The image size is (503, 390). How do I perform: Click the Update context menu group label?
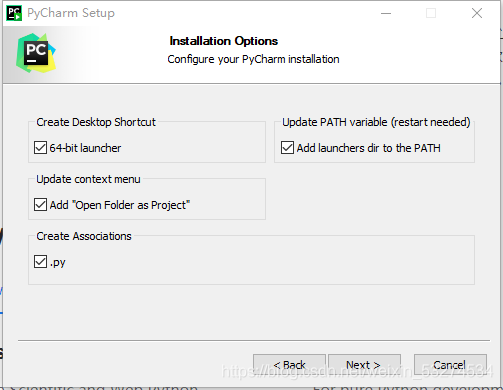[88, 179]
